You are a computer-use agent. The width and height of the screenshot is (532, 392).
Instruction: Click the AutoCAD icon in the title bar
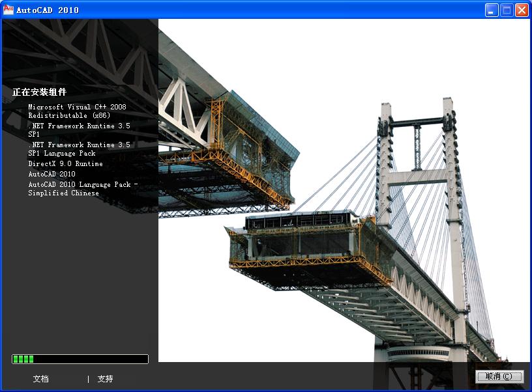coord(8,10)
